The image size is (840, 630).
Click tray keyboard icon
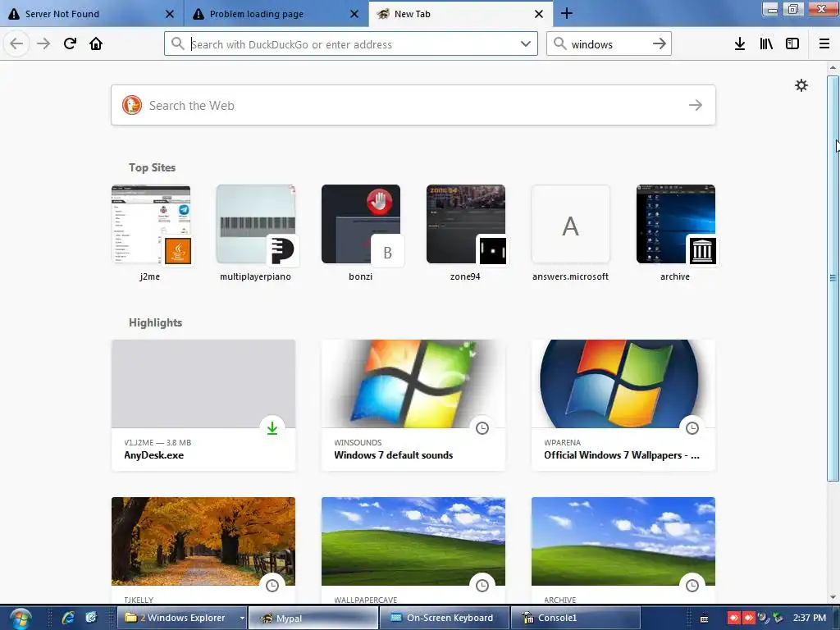[x=705, y=619]
